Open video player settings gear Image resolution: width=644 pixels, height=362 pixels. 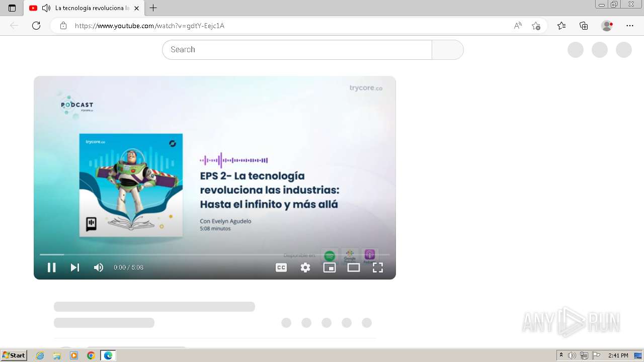pos(305,267)
